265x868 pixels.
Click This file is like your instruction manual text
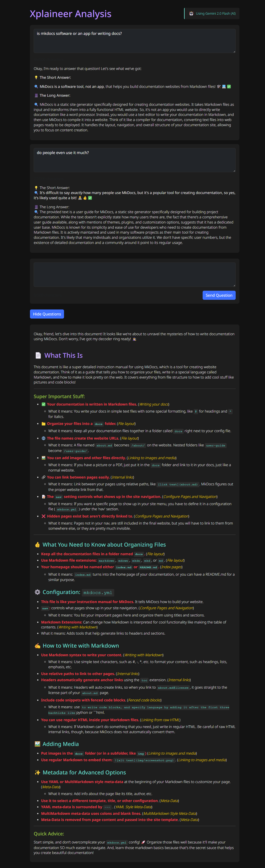point(87,602)
